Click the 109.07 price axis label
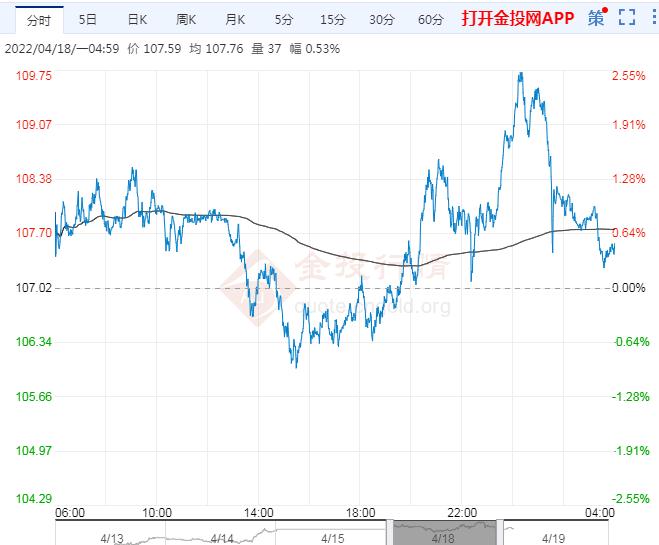This screenshot has height=545, width=659. (34, 125)
